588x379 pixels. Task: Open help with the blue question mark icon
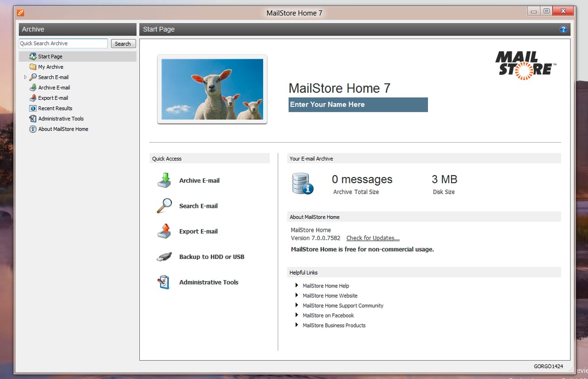[563, 29]
